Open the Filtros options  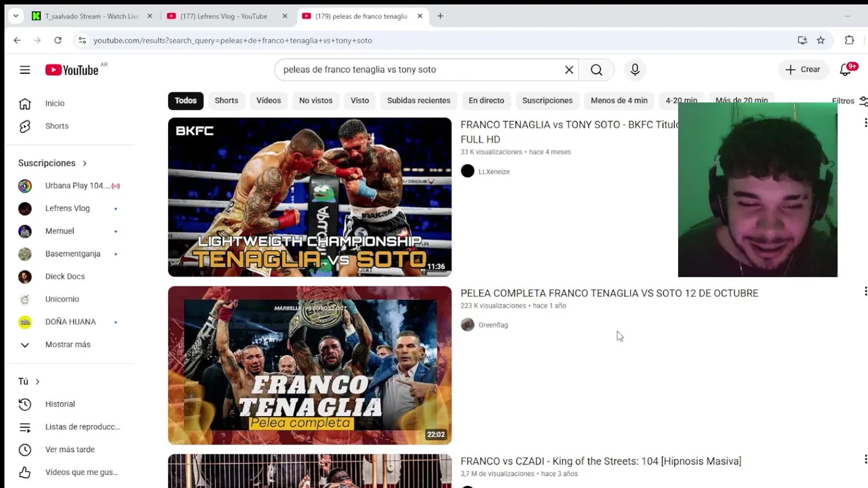tap(849, 101)
